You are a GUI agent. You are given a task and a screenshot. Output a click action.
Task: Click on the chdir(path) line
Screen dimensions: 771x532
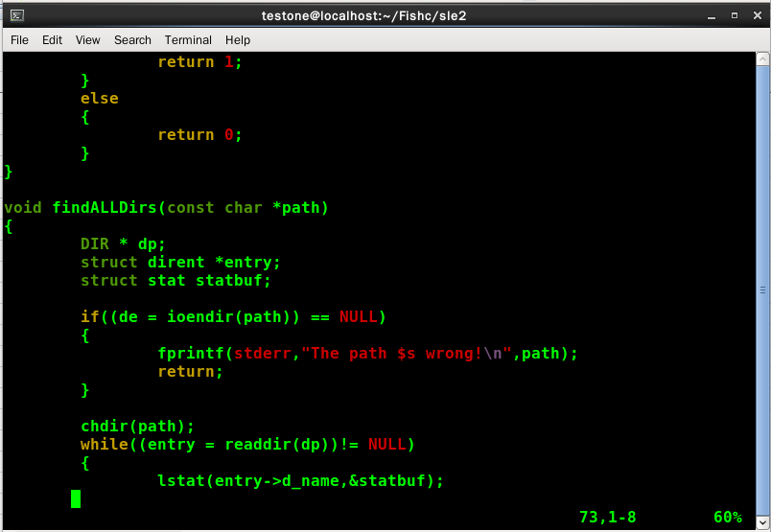[x=137, y=427]
